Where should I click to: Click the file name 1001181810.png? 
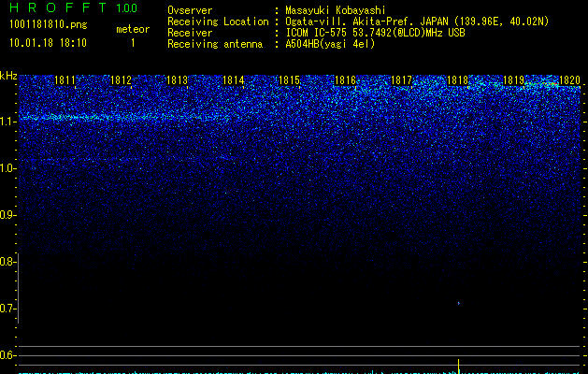point(49,24)
